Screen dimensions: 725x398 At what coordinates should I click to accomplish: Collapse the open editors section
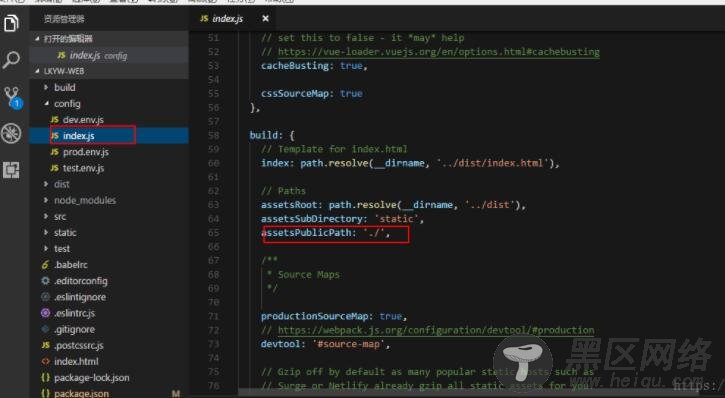tap(37, 38)
